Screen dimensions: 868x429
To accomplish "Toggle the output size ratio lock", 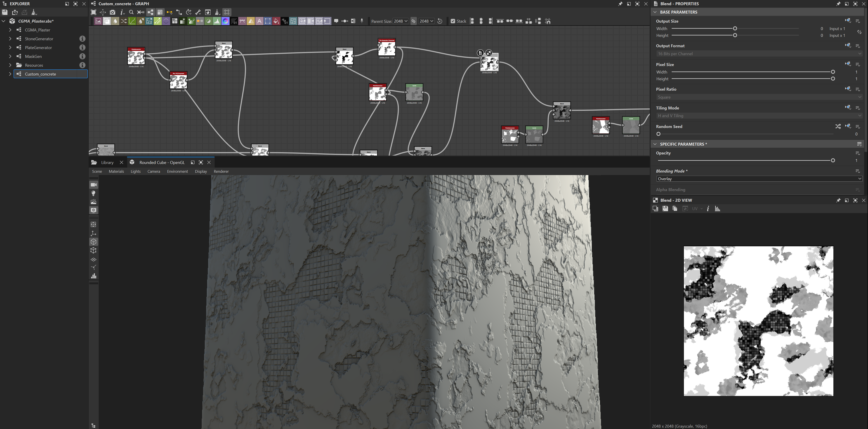I will (x=859, y=32).
